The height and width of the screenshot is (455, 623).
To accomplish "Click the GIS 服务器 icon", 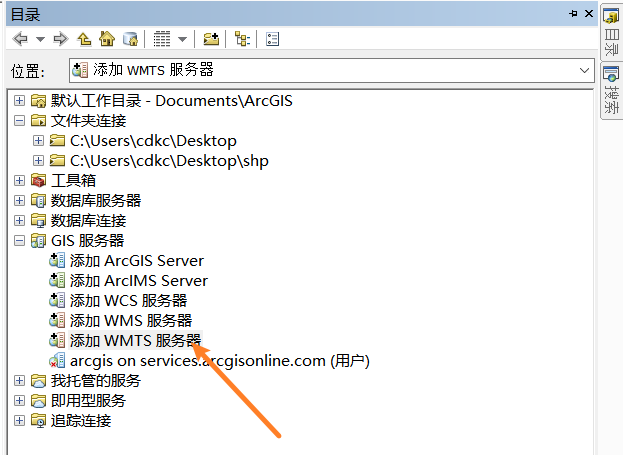I will pyautogui.click(x=39, y=240).
